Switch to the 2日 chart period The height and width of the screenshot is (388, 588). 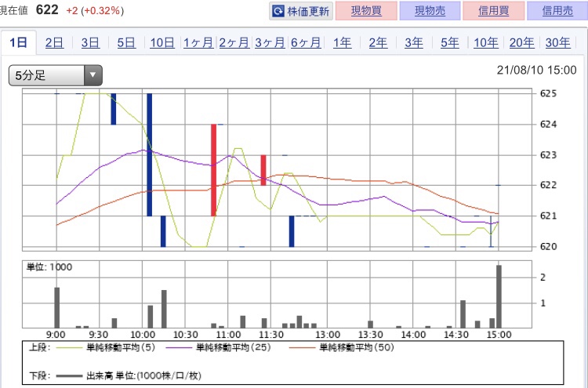54,43
